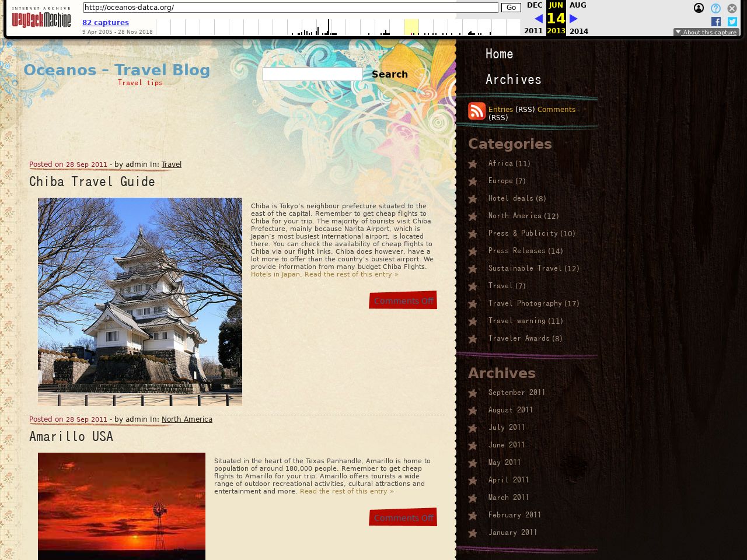Image resolution: width=747 pixels, height=560 pixels.
Task: Click into the blog search field
Action: coord(312,74)
